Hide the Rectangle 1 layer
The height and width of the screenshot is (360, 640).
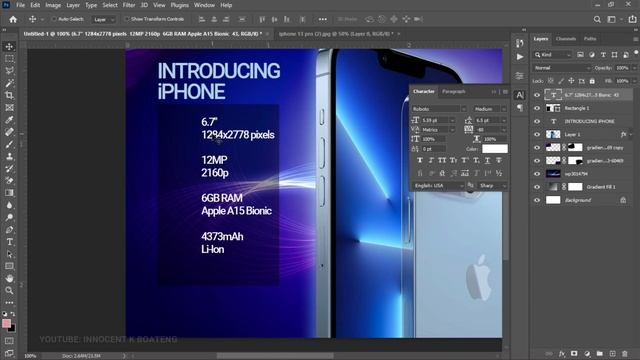(537, 108)
